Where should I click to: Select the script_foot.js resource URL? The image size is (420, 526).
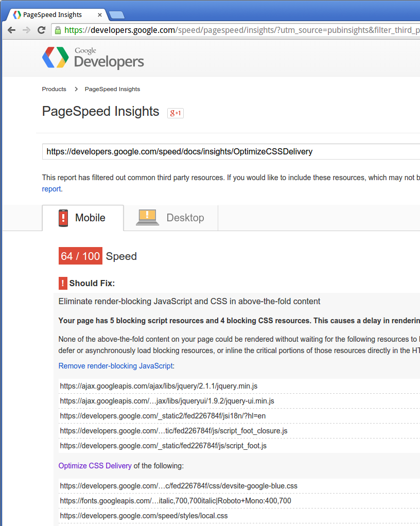coord(163,446)
